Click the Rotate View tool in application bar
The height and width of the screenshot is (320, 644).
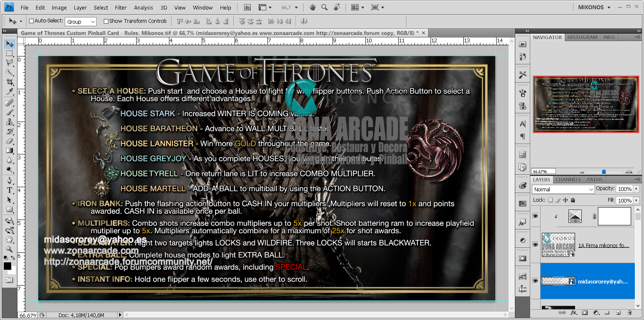point(337,7)
